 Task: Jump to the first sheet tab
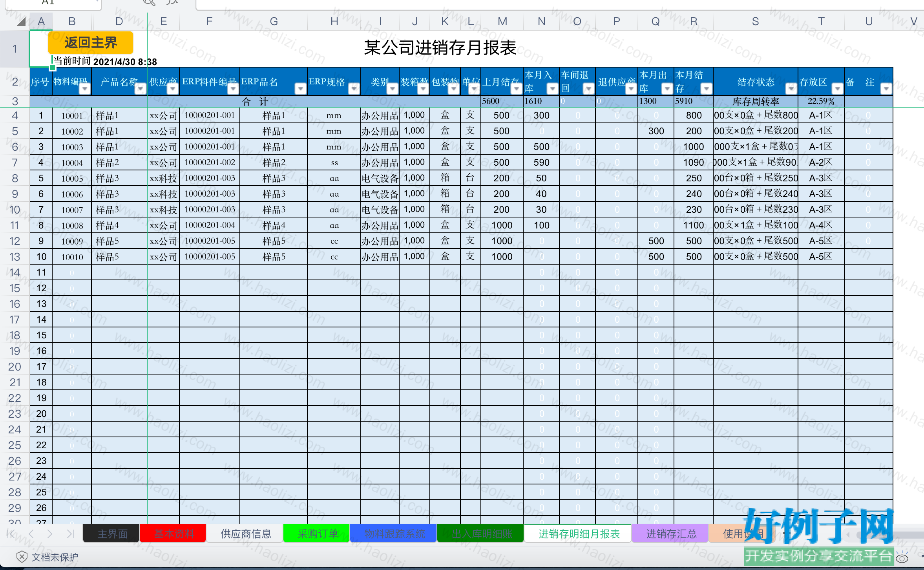point(11,533)
